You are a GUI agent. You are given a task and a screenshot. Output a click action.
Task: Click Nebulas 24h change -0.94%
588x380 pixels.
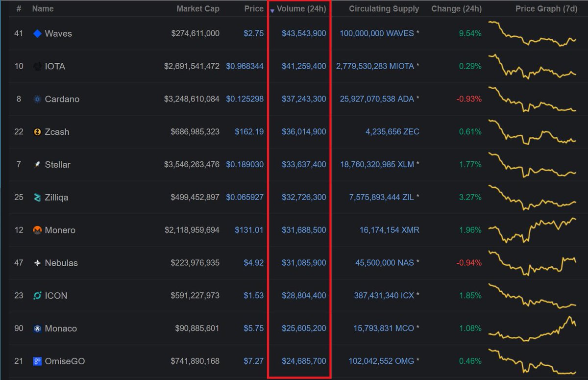469,263
